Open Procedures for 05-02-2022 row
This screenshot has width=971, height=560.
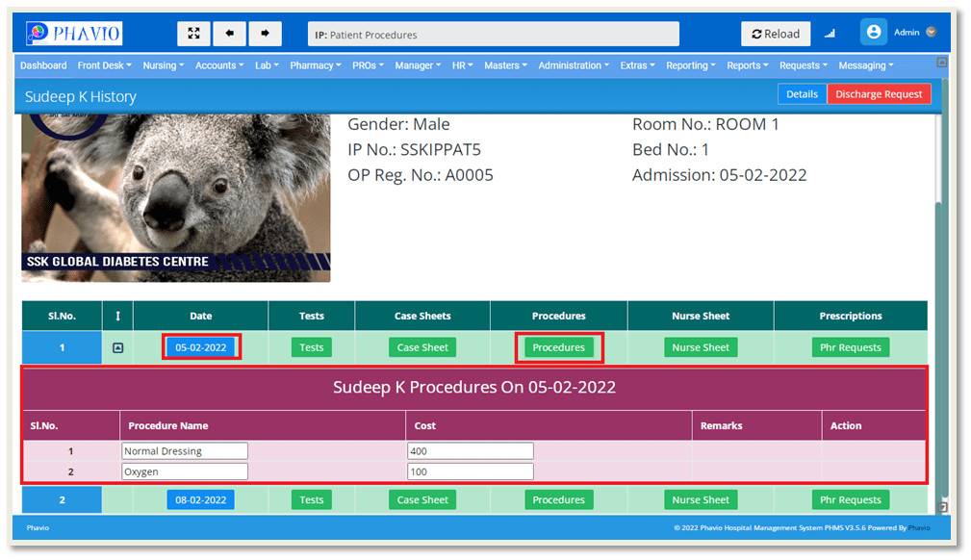(558, 347)
